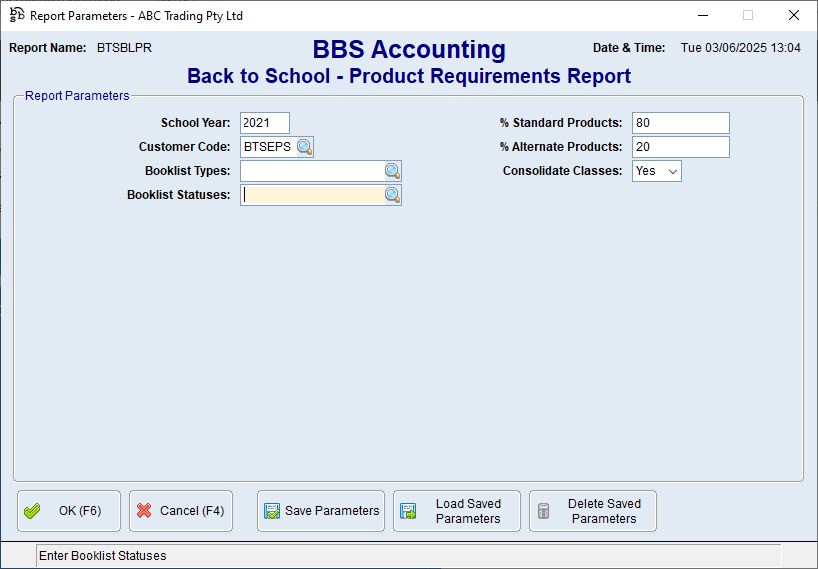Click Load Saved Parameters button
Screen dimensions: 818x569
coord(457,511)
